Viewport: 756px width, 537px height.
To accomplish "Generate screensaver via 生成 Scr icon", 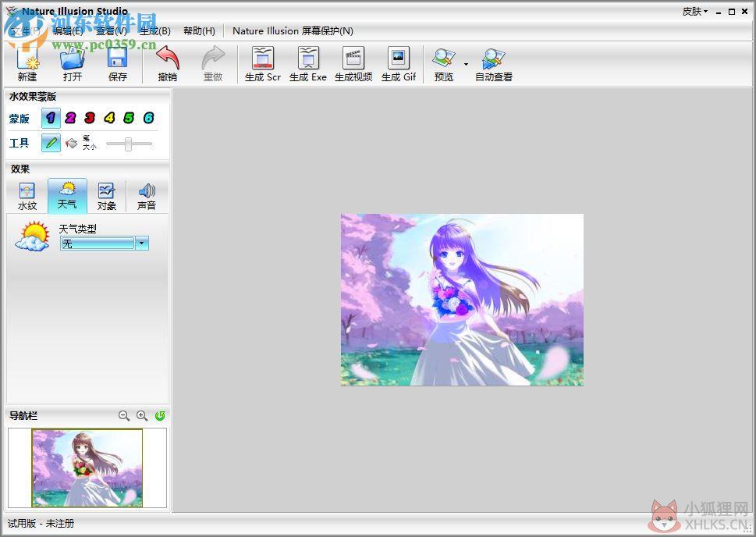I will (263, 58).
